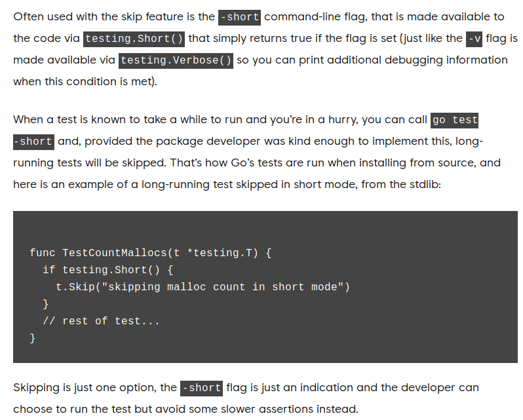Click the word "stdlib:" ending the second paragraph
The height and width of the screenshot is (420, 523).
point(425,184)
